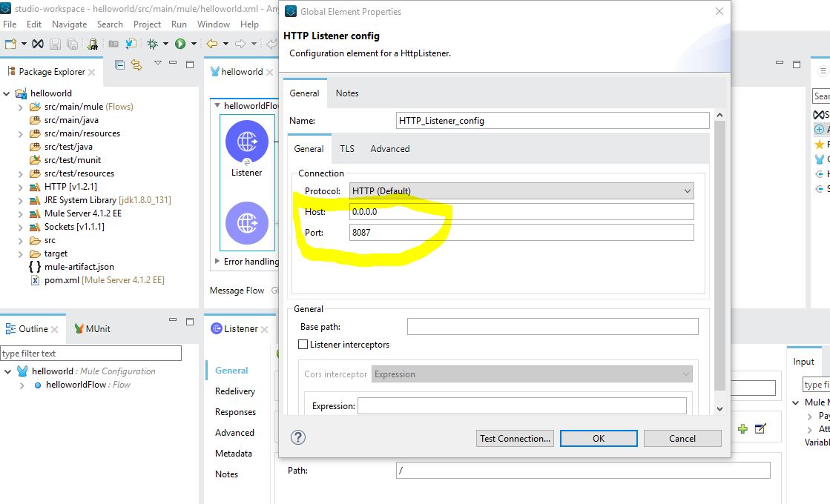Screen dimensions: 830x504
Task: Click the green plus add configuration icon
Action: click(x=742, y=428)
